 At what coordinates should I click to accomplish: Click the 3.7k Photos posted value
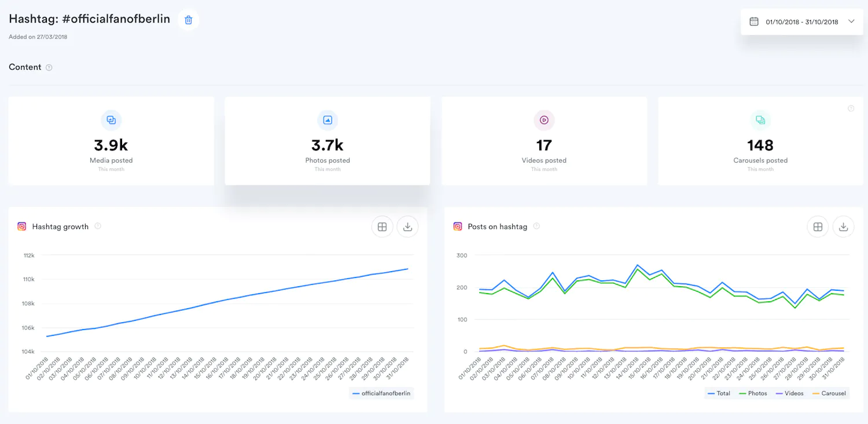(328, 145)
